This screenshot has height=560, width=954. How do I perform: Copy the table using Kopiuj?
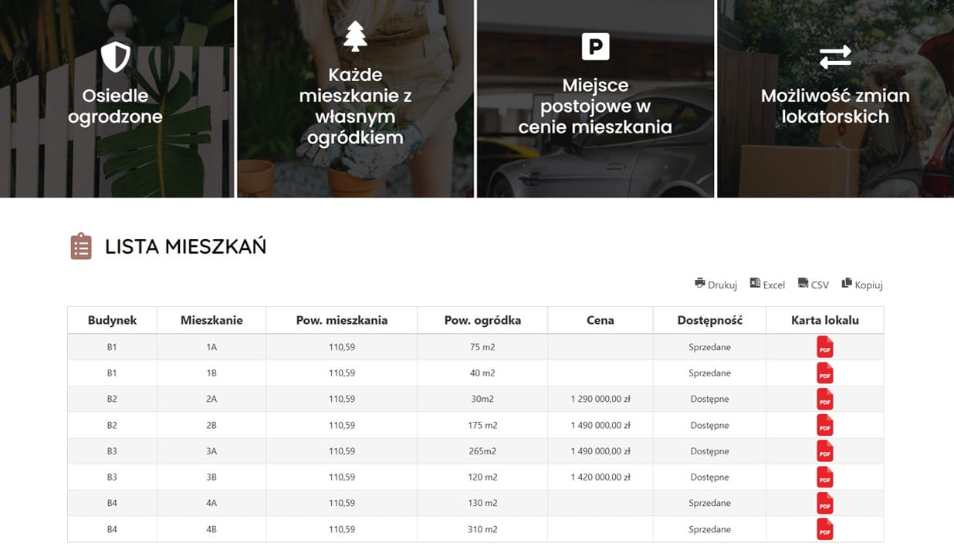click(862, 285)
